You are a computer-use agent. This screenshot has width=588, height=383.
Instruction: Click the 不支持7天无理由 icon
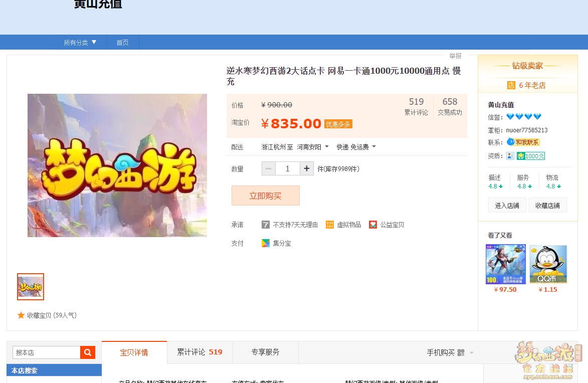[x=266, y=225]
